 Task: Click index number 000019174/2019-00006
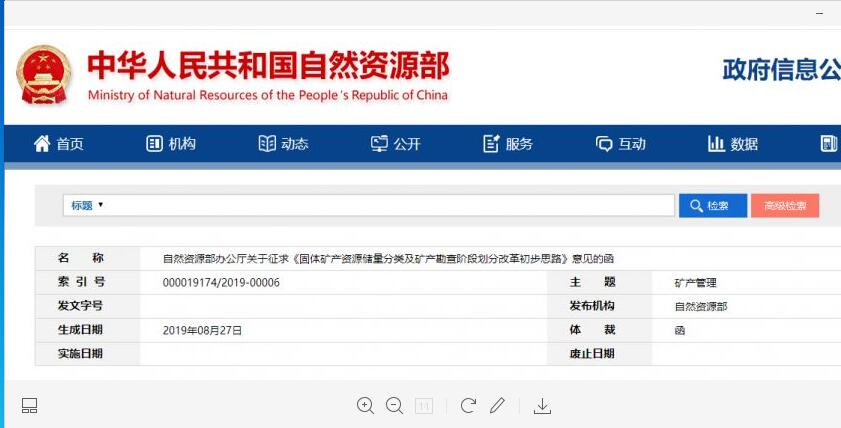pyautogui.click(x=221, y=283)
